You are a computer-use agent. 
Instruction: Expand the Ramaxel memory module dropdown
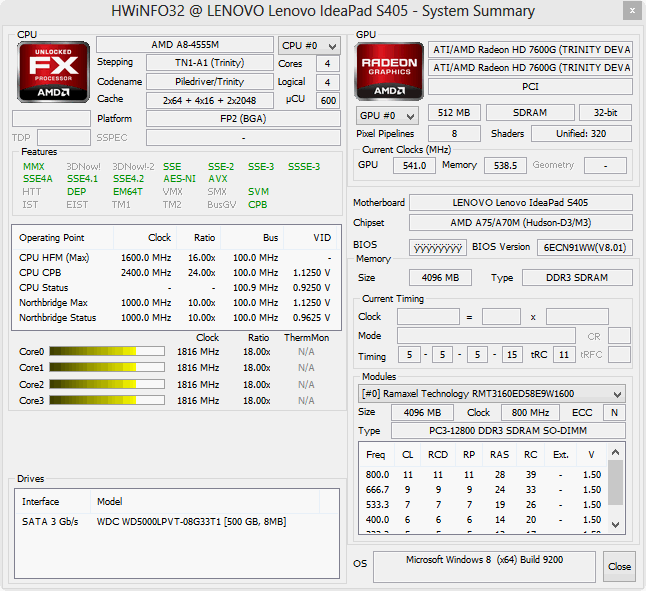[492, 394]
